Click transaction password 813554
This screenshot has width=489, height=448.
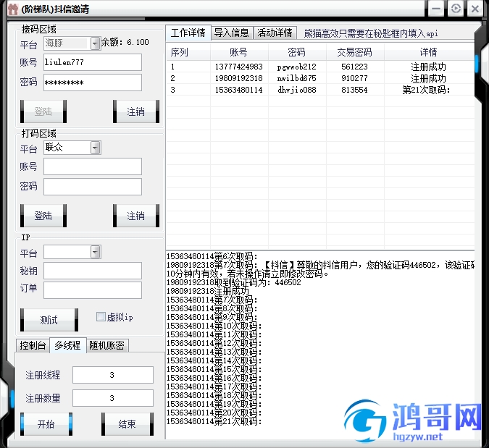354,90
